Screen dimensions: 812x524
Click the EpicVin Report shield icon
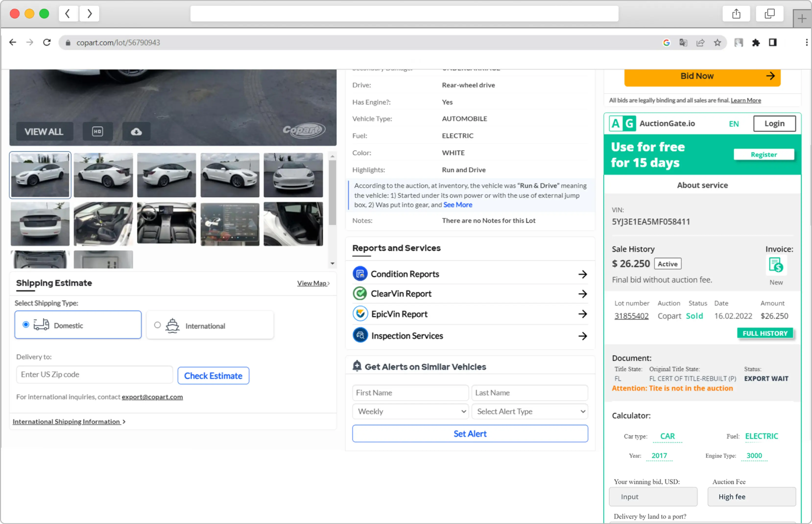[360, 314]
